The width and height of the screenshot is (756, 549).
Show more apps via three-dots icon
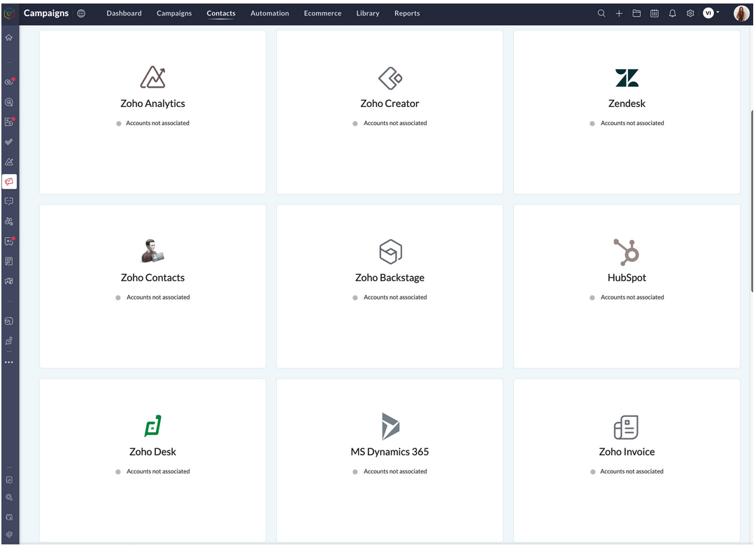[x=9, y=362]
